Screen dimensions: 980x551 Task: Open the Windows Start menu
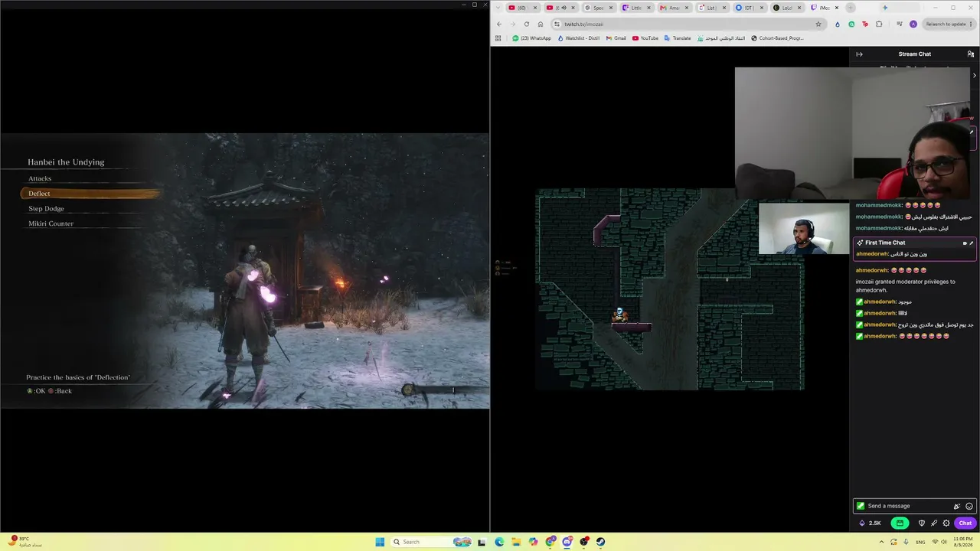[x=380, y=542]
